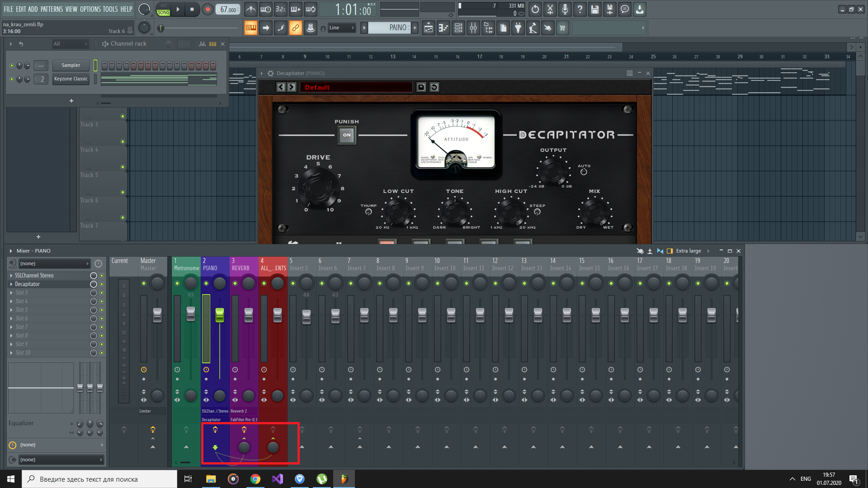Open the mixer output (none) selector at bottom
The image size is (868, 488).
coord(61,460)
